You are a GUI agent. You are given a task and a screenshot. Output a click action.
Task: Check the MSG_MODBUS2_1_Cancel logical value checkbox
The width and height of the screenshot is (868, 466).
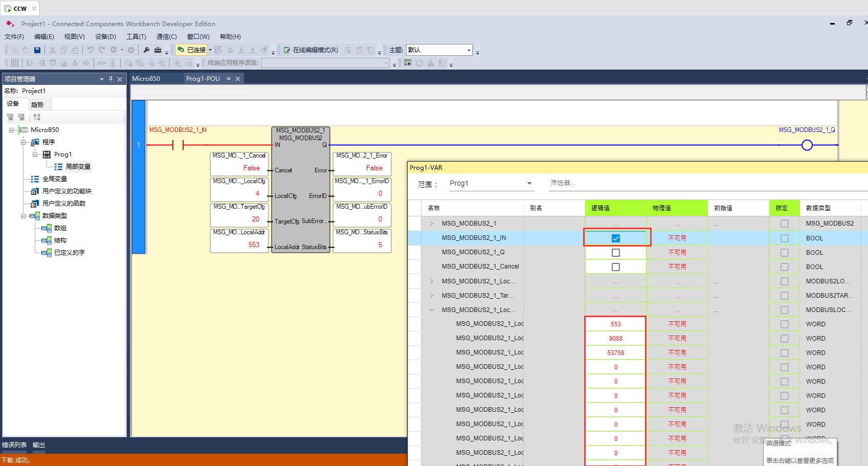(616, 267)
